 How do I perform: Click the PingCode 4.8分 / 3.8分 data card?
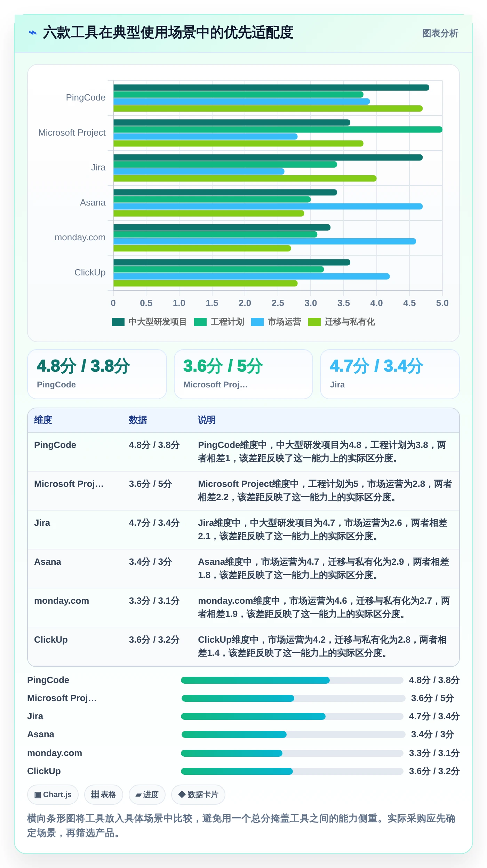click(97, 374)
